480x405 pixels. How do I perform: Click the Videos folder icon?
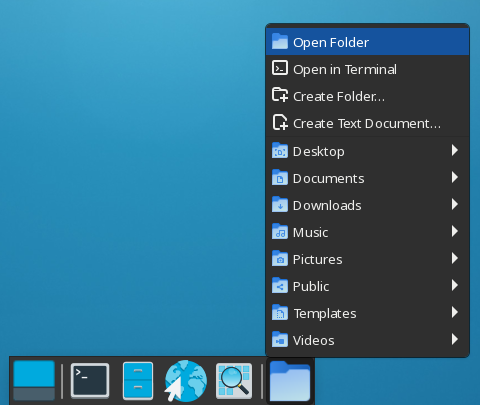pos(280,340)
